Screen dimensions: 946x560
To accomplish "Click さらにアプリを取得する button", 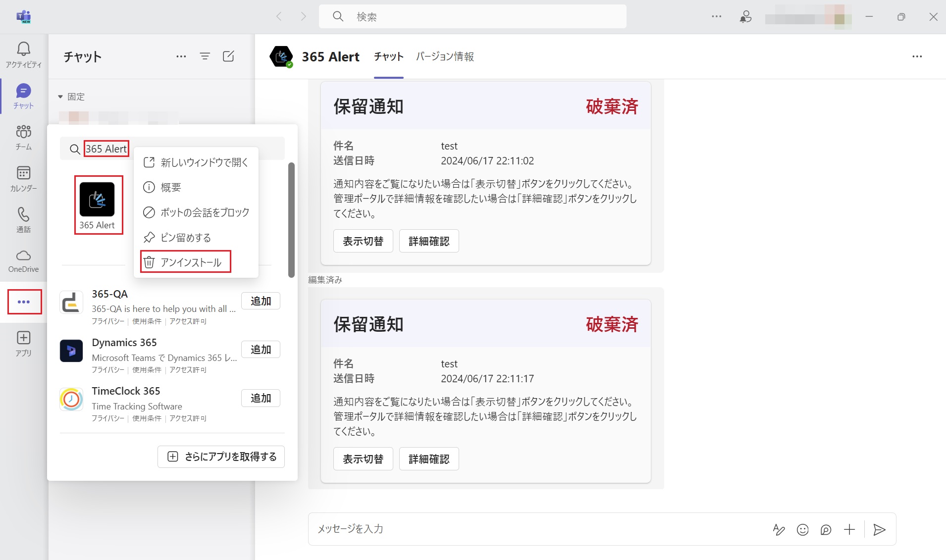I will click(221, 457).
